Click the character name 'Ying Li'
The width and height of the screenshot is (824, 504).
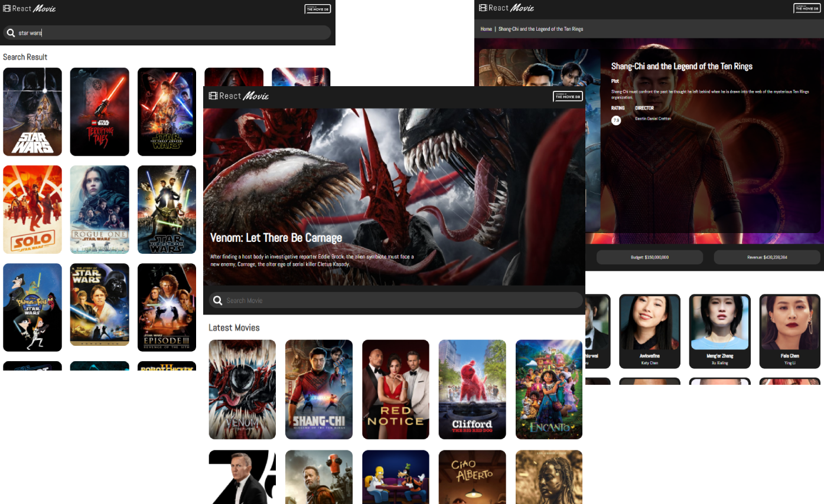[790, 363]
